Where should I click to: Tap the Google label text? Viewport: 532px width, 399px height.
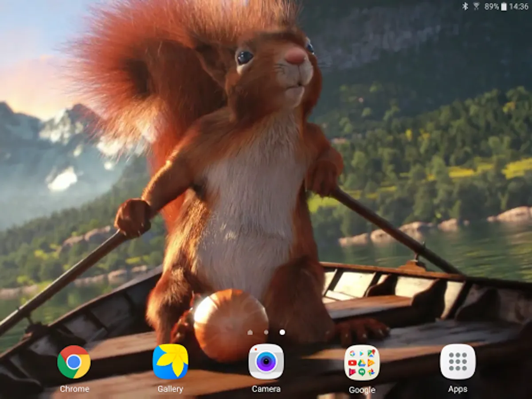[x=362, y=390]
